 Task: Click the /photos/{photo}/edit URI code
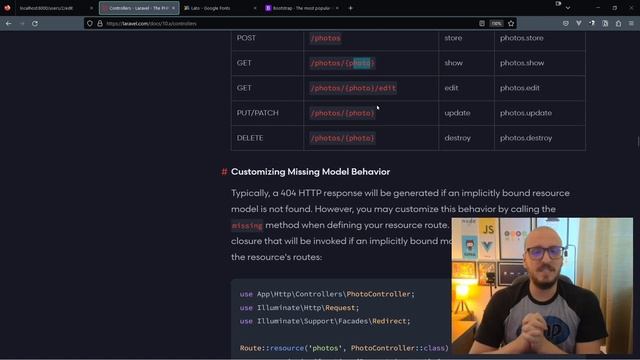tap(353, 88)
